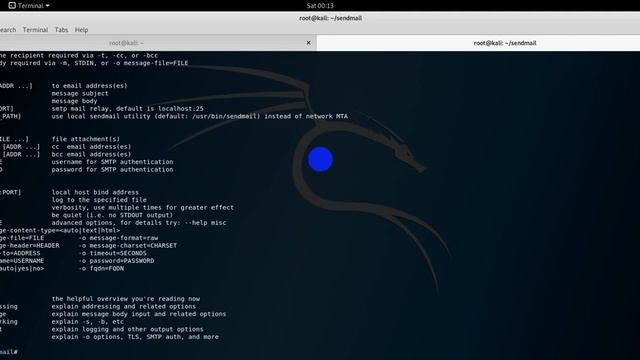Click the shell prompt at the bottom
Image resolution: width=640 pixels, height=360 pixels.
click(9, 352)
